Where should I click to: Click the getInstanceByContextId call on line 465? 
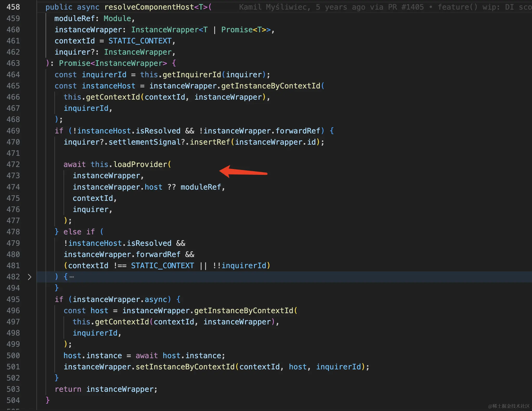coord(271,86)
